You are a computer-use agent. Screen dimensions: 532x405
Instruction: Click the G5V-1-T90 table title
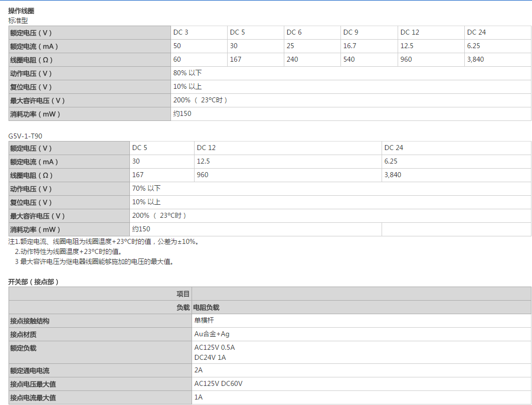pyautogui.click(x=26, y=136)
